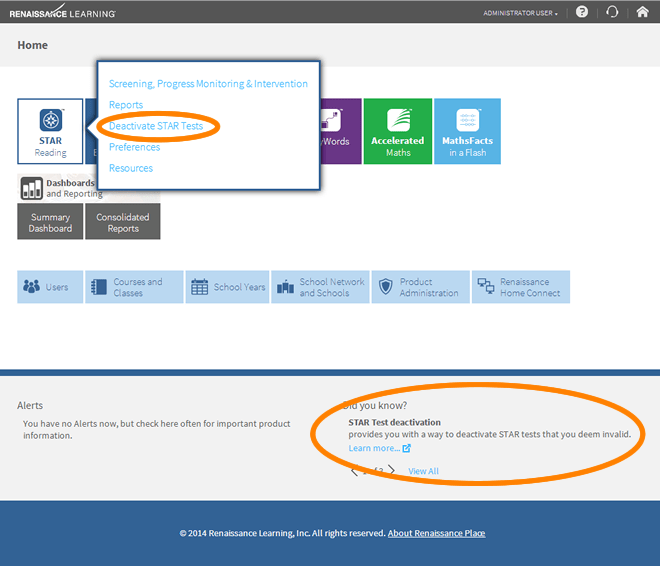Go to home via house icon

coord(642,12)
